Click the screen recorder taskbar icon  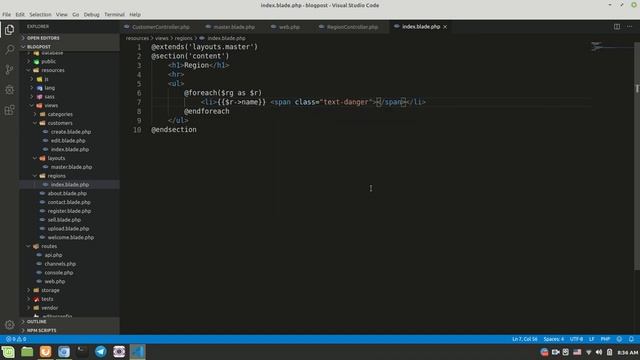coord(119,351)
